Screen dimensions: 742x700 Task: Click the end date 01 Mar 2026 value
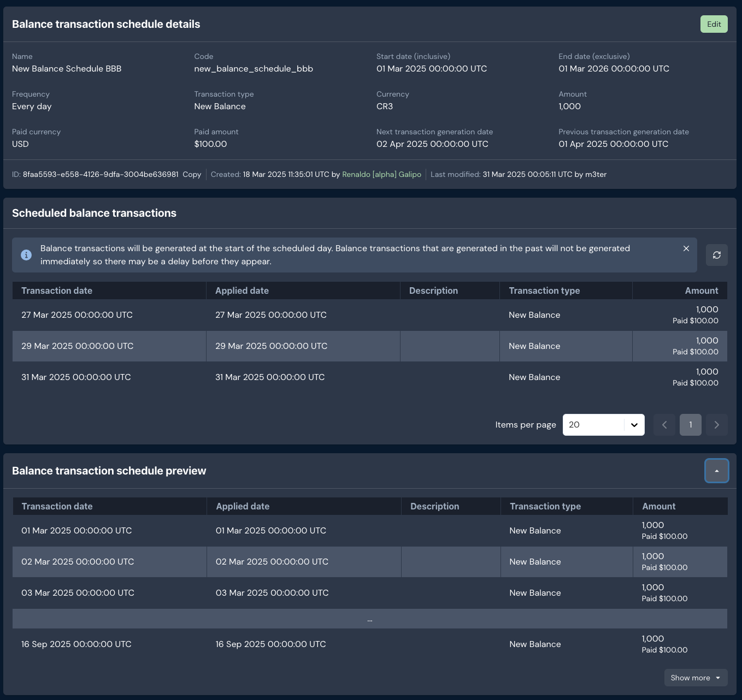point(614,69)
